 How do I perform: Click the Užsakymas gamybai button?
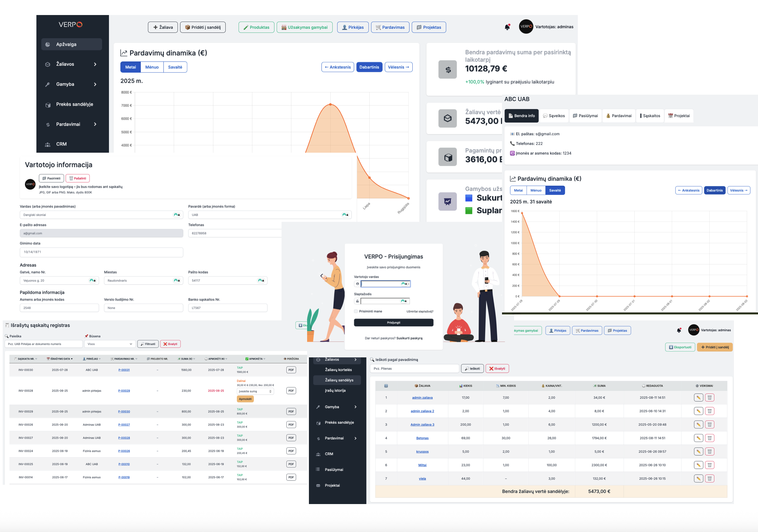click(x=304, y=27)
